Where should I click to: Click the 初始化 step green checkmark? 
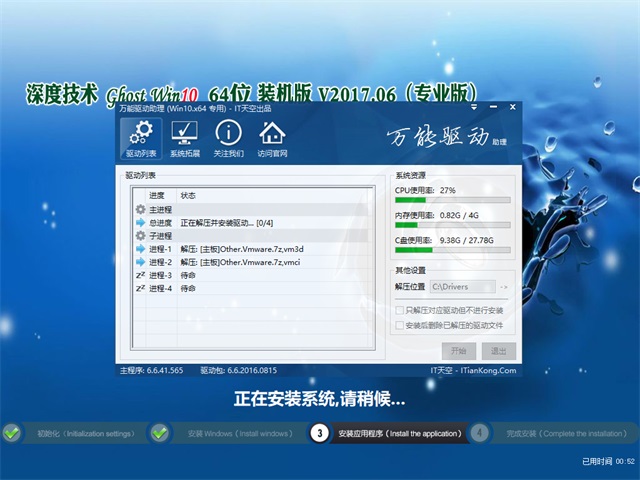[12, 433]
